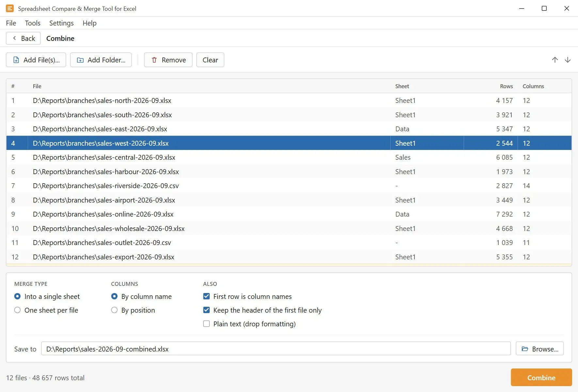Select the sales-south-2026-09.xlsx file

coord(289,115)
